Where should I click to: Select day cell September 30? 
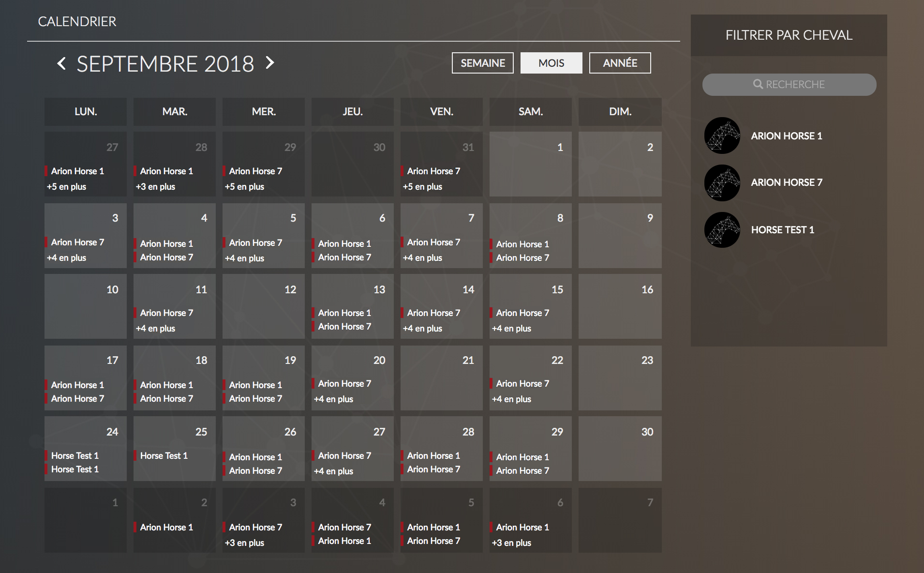620,449
